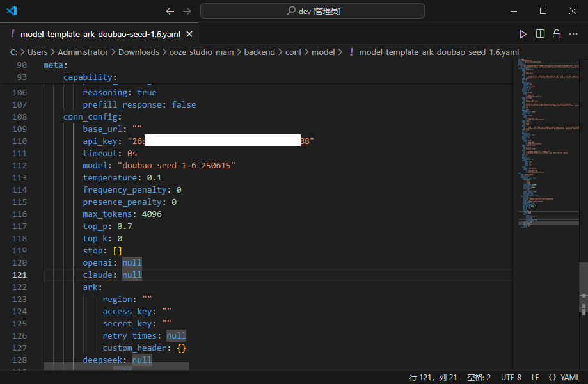Select the YAML language mode indicator
588x384 pixels.
pyautogui.click(x=564, y=378)
